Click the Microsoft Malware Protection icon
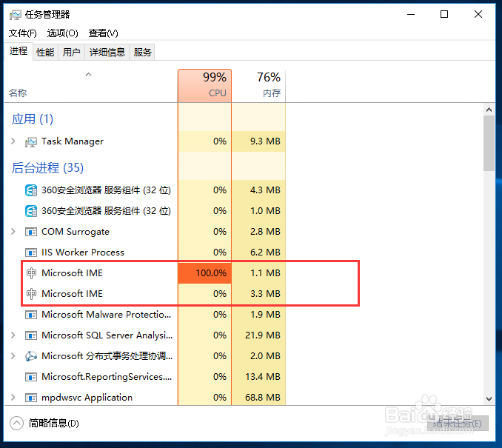 coord(31,315)
